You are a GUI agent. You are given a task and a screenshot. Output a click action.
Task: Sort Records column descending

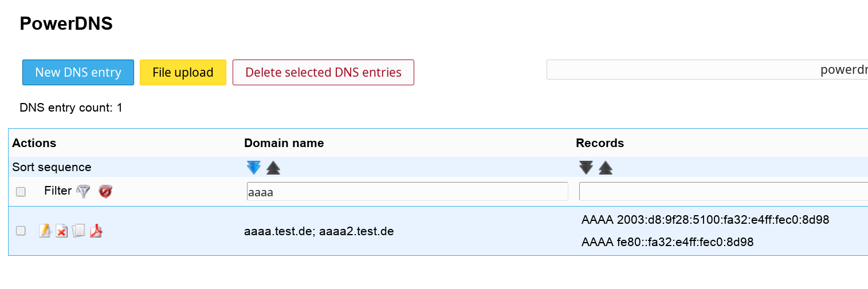(x=586, y=168)
